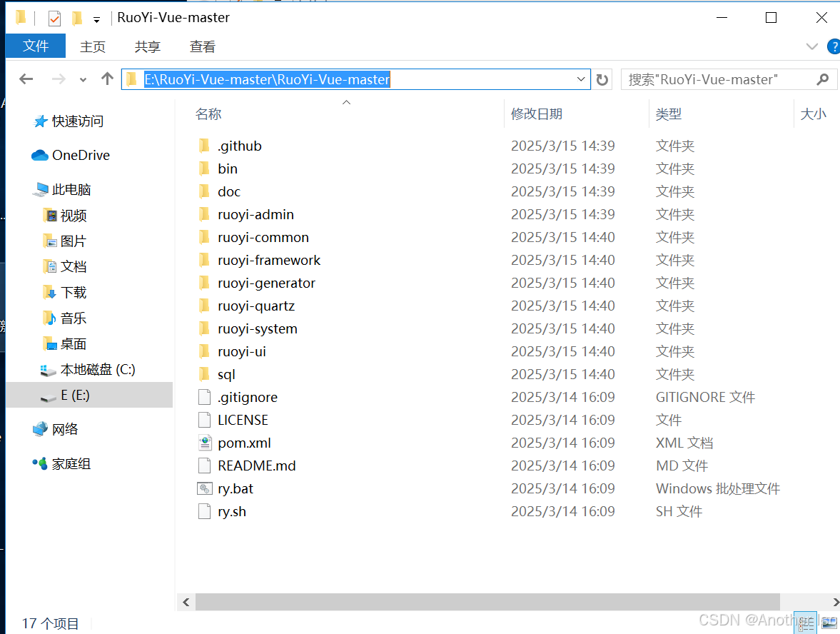Image resolution: width=840 pixels, height=634 pixels.
Task: Open the recent locations dropdown arrow
Action: [83, 80]
